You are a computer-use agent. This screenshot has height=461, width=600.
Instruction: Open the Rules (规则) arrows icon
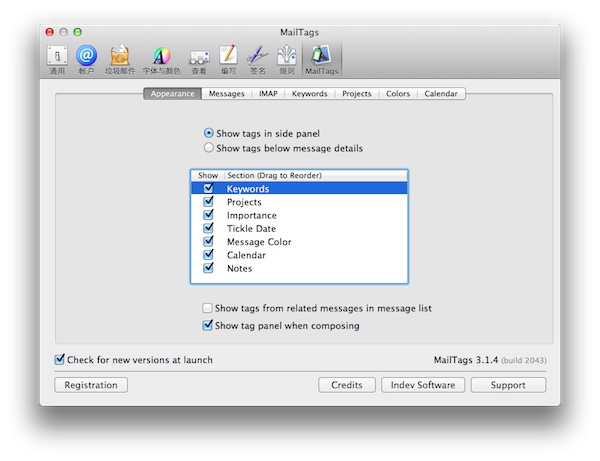[x=287, y=60]
